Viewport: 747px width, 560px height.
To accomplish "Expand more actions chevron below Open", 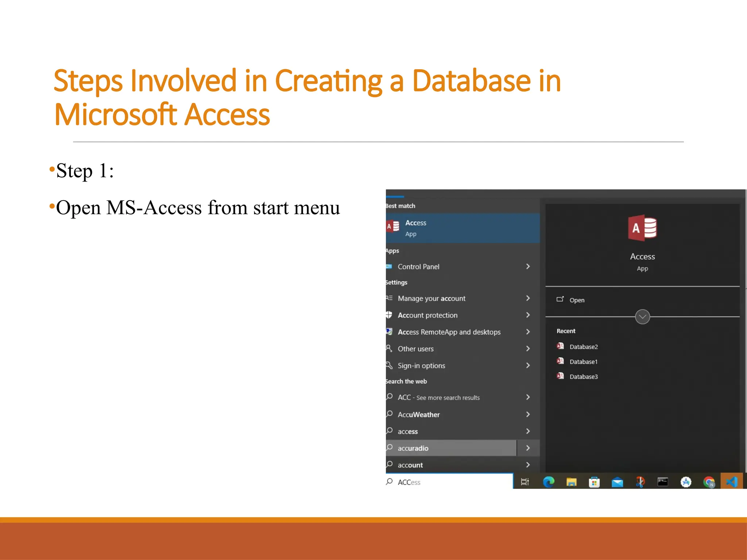I will (642, 317).
